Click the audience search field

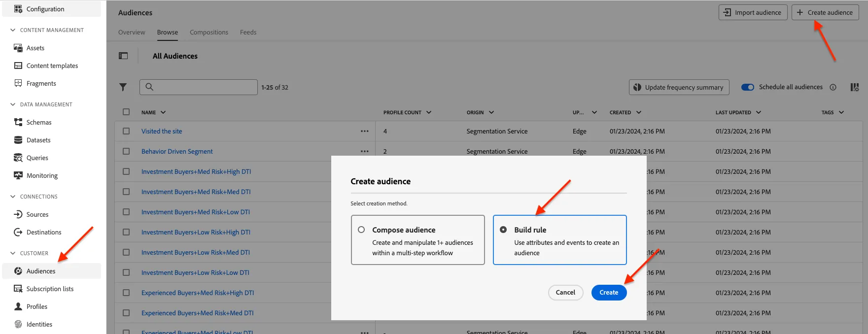coord(199,87)
